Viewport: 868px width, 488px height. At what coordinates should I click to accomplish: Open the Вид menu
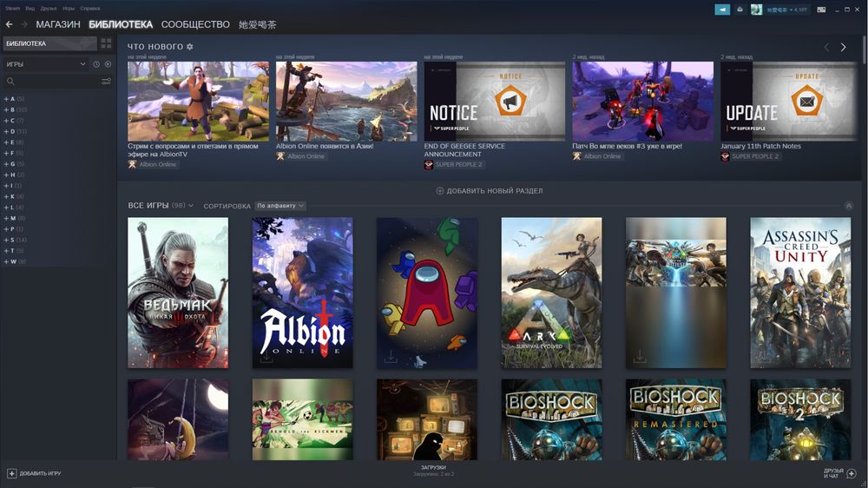pos(30,9)
